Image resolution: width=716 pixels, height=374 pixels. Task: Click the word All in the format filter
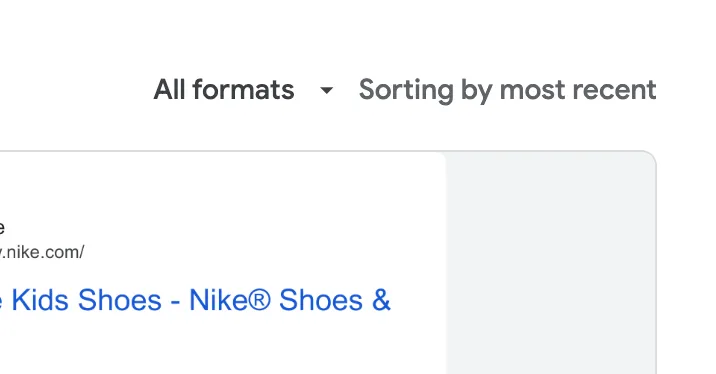(169, 90)
